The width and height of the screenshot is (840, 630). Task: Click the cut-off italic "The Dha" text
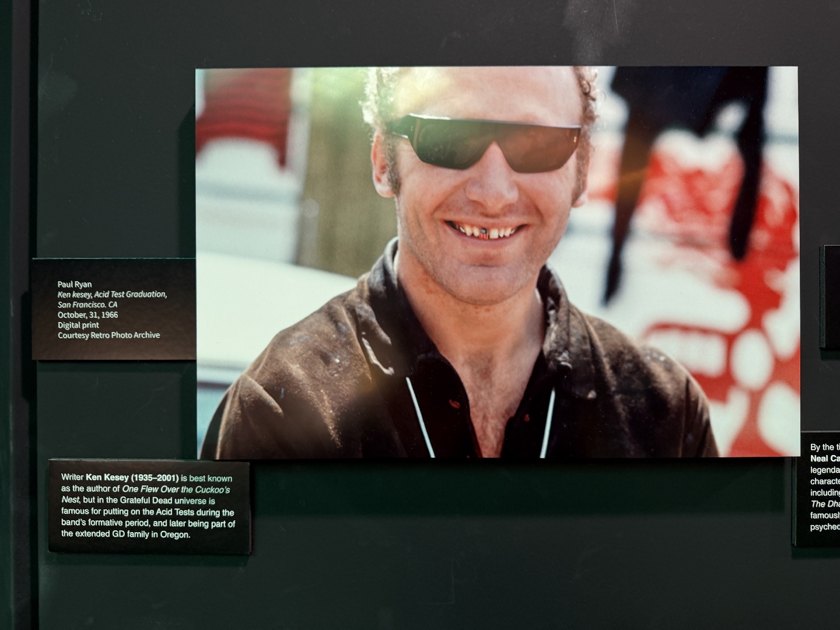[825, 504]
